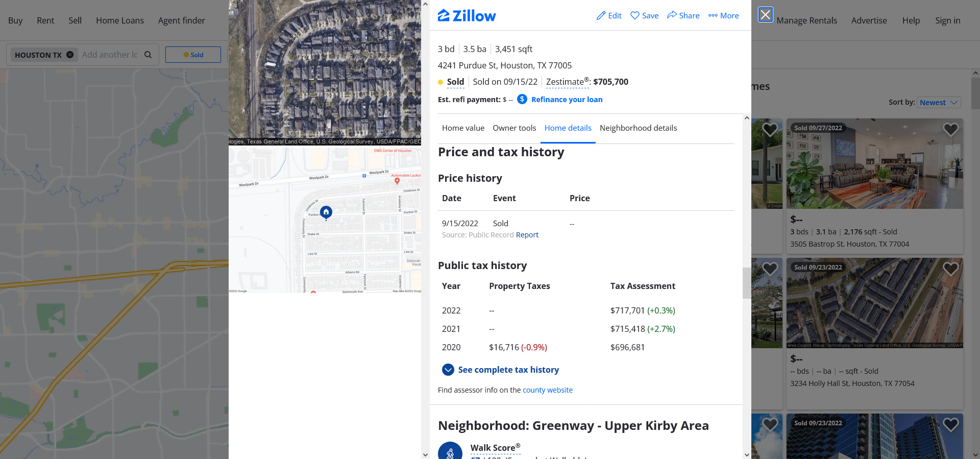Click the Save heart icon in header
The image size is (980, 459).
(x=635, y=16)
